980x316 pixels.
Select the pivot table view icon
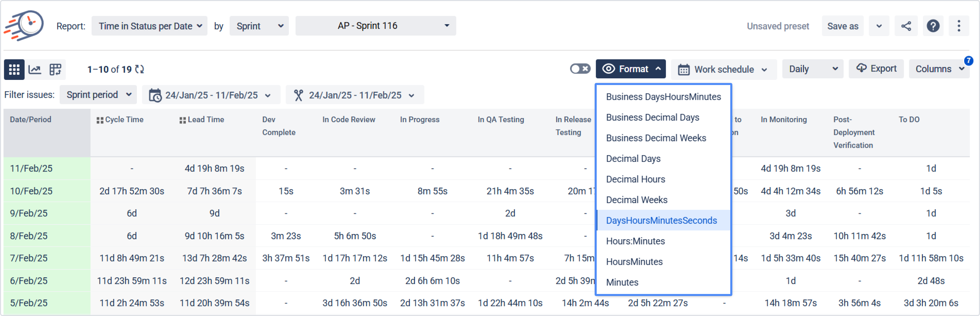coord(56,69)
